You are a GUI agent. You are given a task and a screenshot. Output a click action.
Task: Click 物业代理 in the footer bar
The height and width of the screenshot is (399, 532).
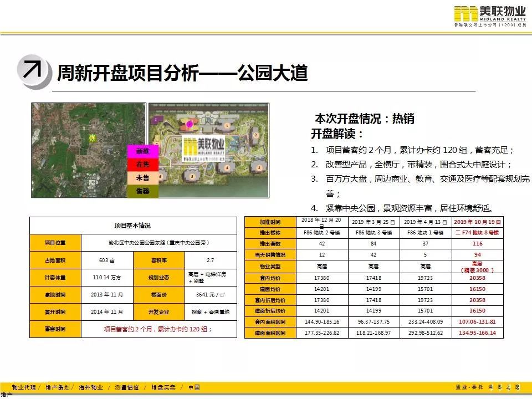pos(24,387)
